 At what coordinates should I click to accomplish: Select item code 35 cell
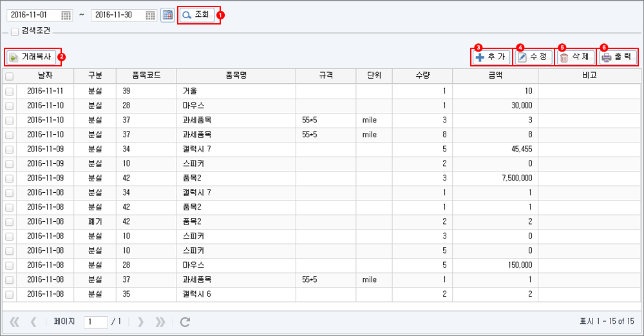(x=147, y=295)
